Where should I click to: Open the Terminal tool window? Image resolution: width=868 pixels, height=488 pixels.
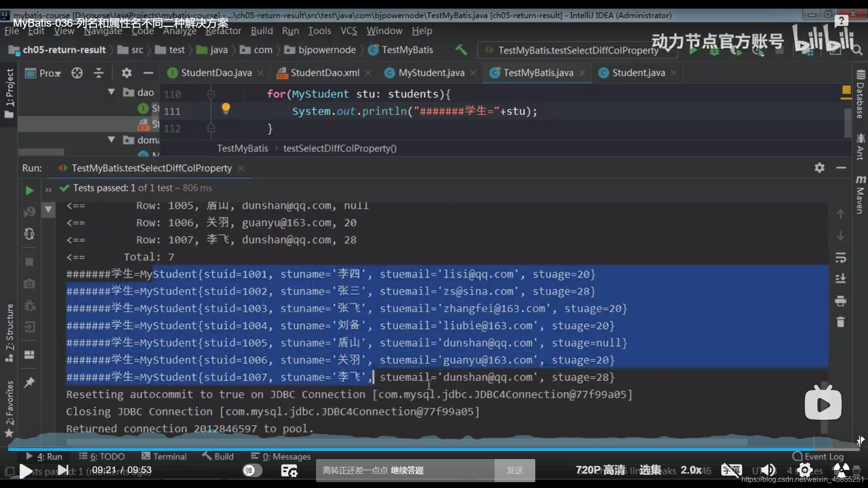(x=164, y=457)
